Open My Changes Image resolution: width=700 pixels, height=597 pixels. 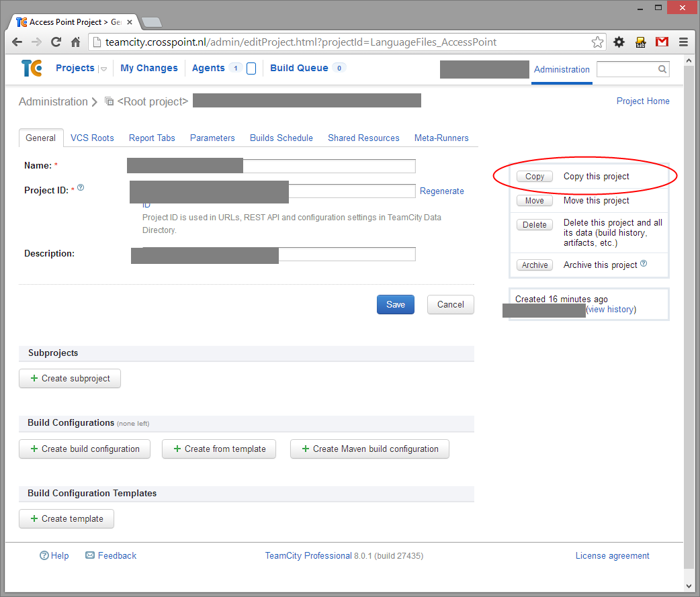click(149, 68)
